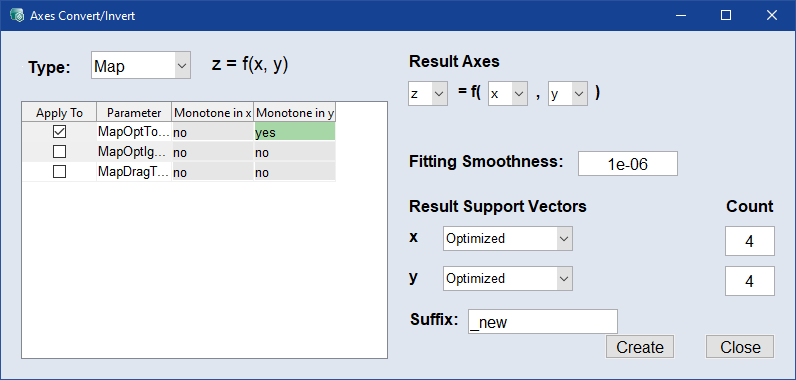Open the x axis dropdown in f(

click(508, 93)
